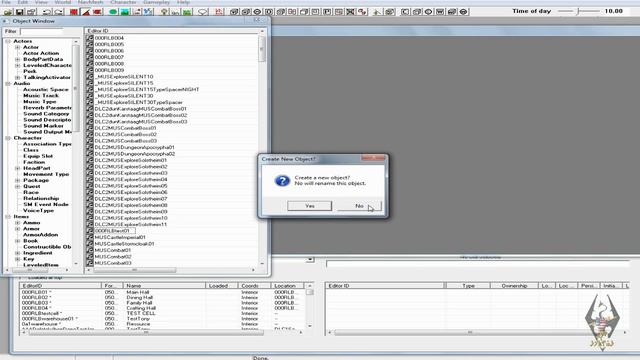This screenshot has width=640, height=360.
Task: Collapse the Actors tree category
Action: 8,41
